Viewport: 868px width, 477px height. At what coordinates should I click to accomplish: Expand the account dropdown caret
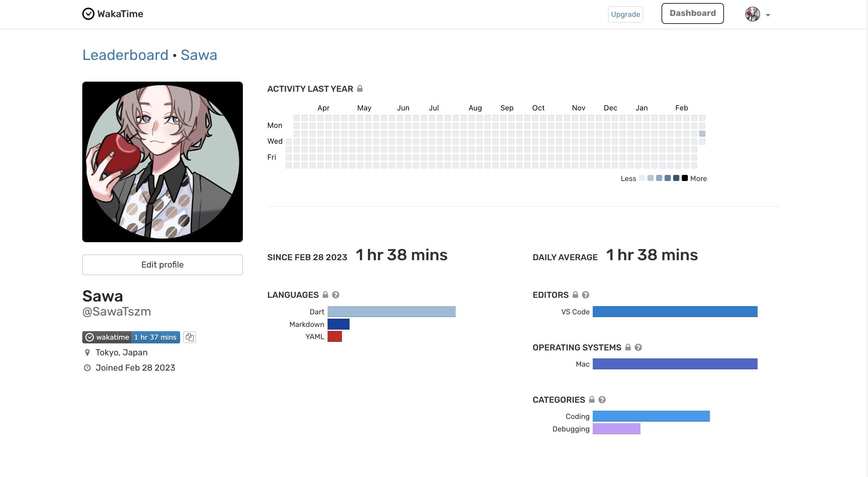[x=768, y=15]
